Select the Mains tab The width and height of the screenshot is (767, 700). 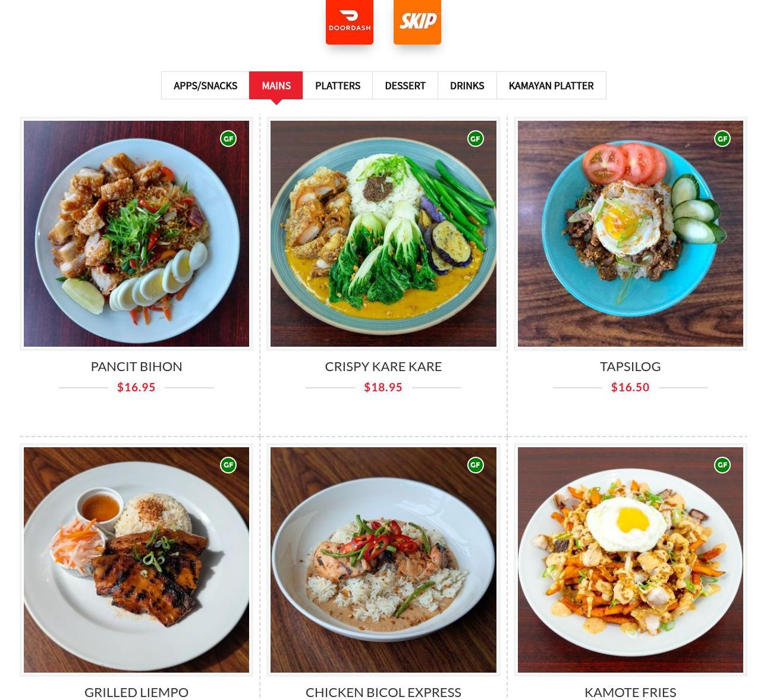point(276,86)
